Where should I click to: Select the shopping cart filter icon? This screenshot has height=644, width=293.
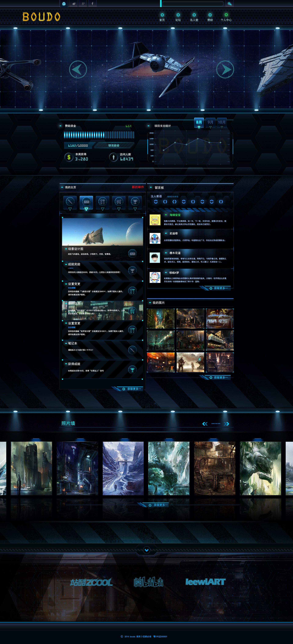click(x=119, y=202)
